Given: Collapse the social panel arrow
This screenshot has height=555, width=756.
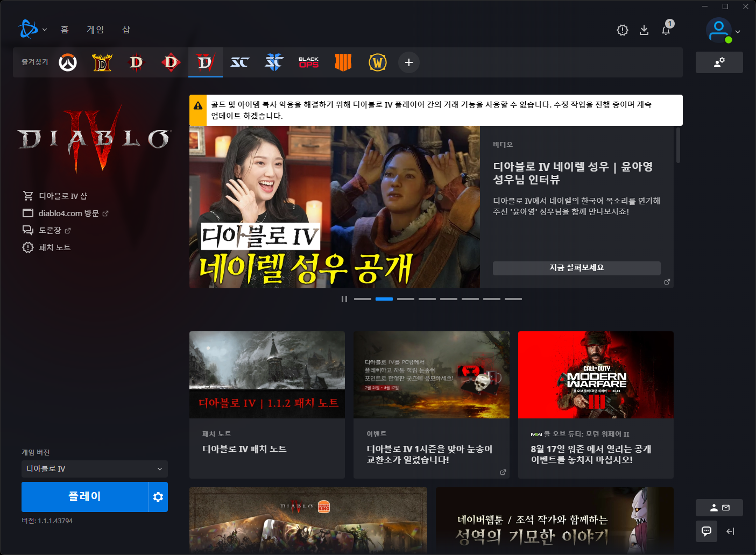Looking at the screenshot, I should tap(730, 531).
